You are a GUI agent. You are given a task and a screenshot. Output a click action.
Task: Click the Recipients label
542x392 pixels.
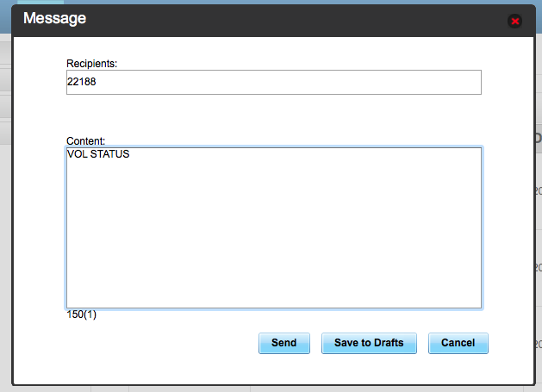(x=92, y=64)
